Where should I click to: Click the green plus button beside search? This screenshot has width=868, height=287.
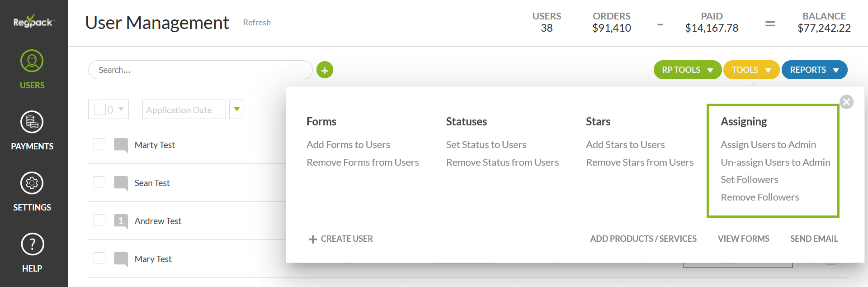(x=325, y=70)
